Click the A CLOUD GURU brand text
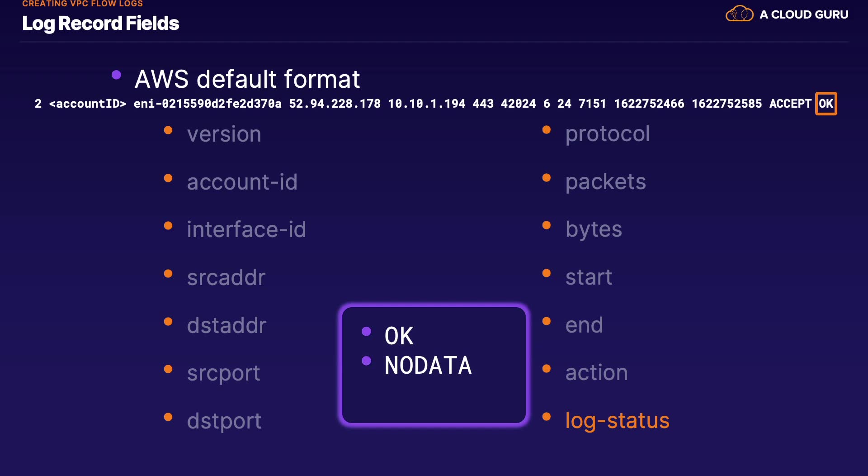 click(804, 14)
